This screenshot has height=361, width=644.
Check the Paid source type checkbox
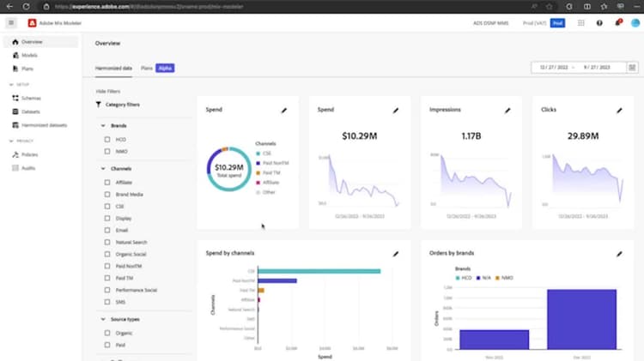tap(107, 345)
